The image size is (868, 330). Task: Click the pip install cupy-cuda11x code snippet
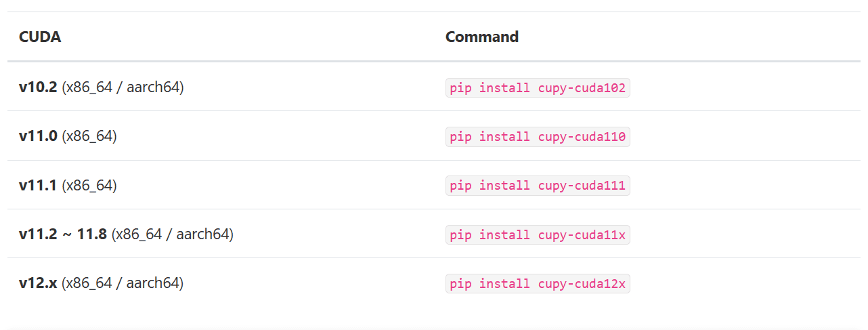coord(538,235)
